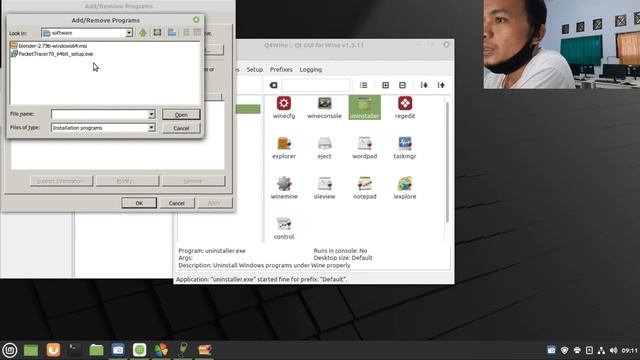Close the Q4Wine window
The height and width of the screenshot is (360, 640).
click(x=446, y=44)
